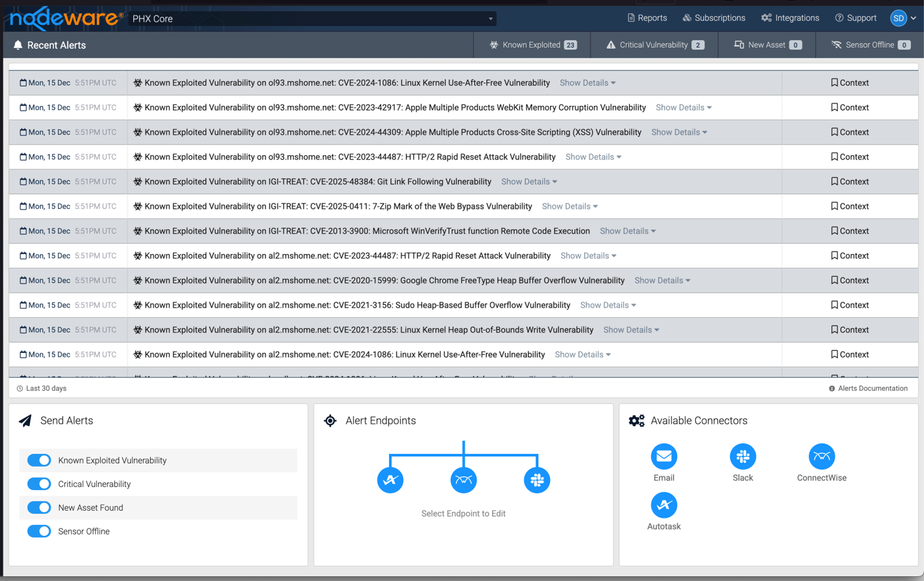The width and height of the screenshot is (924, 581).
Task: Show Details for CVE-2021-3156 Sudo alert
Action: pos(608,305)
